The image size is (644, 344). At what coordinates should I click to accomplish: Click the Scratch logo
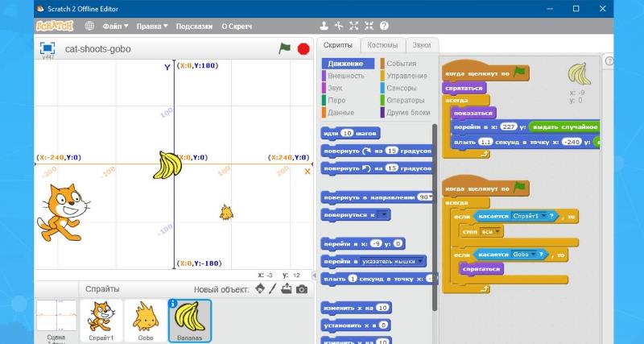point(55,26)
